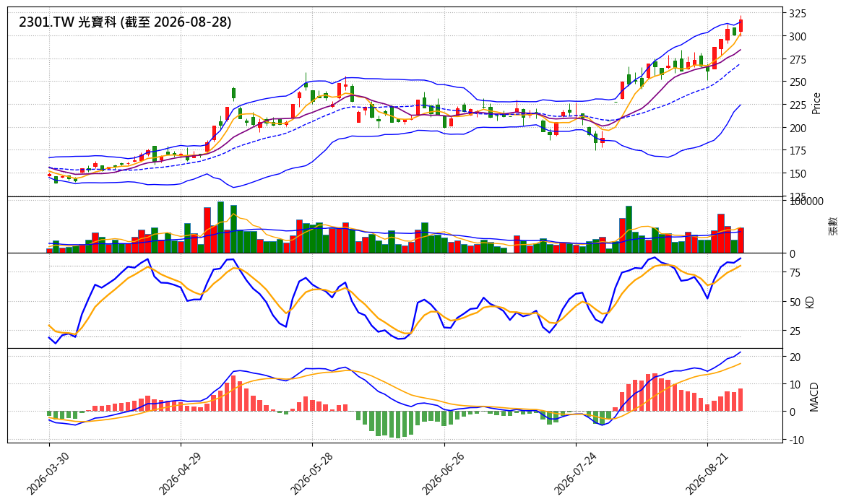The height and width of the screenshot is (504, 846).
Task: Click the 20 tick on MACD axis
Action: (x=794, y=357)
